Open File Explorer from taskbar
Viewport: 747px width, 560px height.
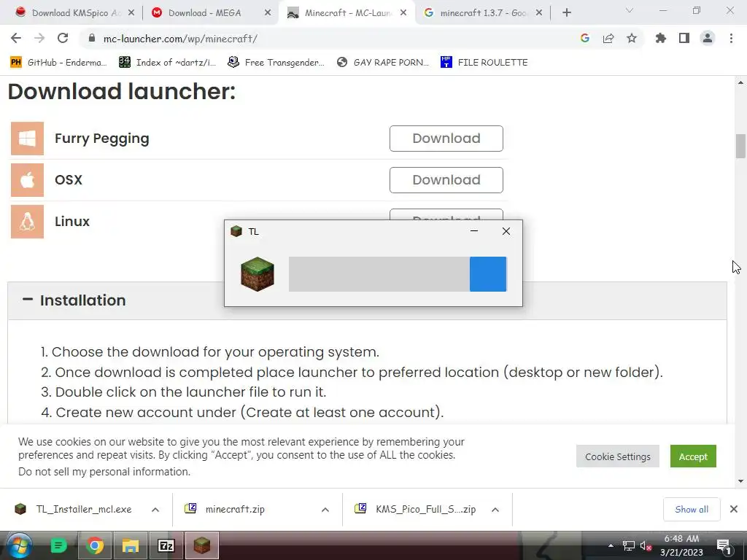pyautogui.click(x=130, y=545)
